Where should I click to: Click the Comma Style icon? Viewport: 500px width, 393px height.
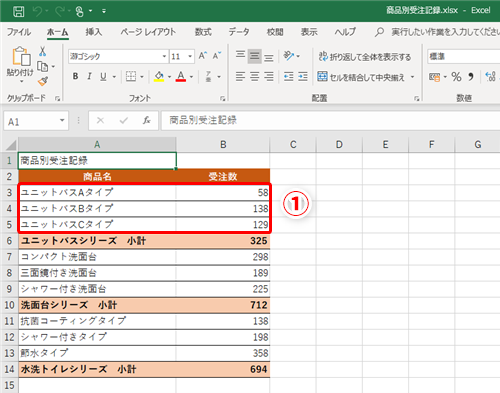(471, 77)
